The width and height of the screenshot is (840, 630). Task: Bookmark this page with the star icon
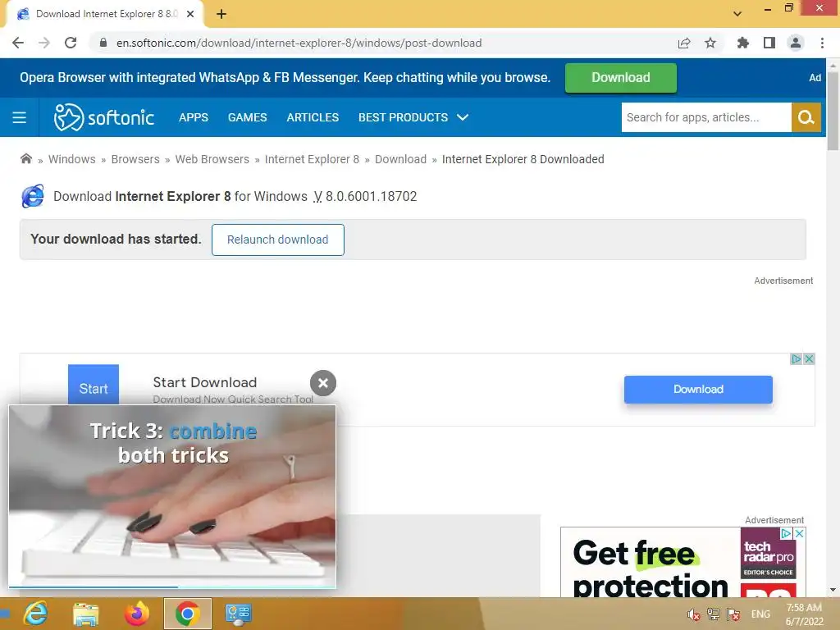pos(710,43)
